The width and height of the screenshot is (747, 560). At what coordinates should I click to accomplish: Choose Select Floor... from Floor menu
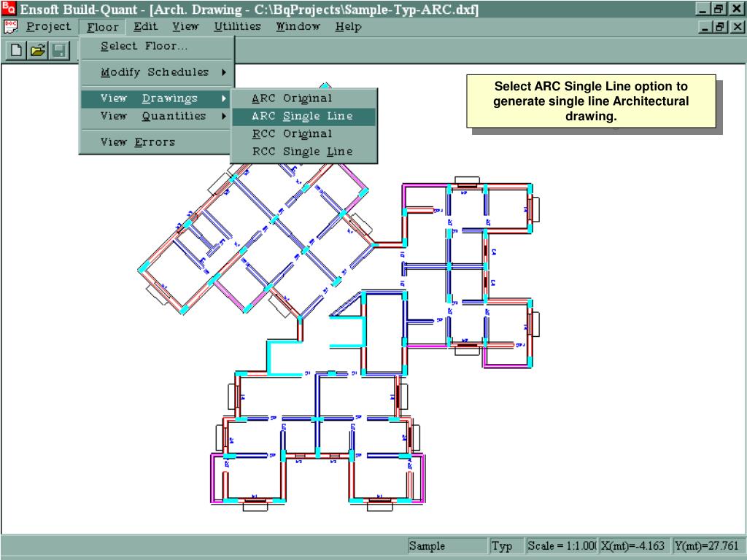(156, 46)
